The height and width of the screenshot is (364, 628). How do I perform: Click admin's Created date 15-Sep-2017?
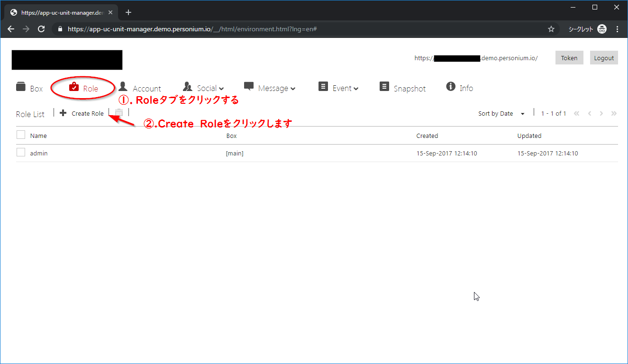coord(446,154)
